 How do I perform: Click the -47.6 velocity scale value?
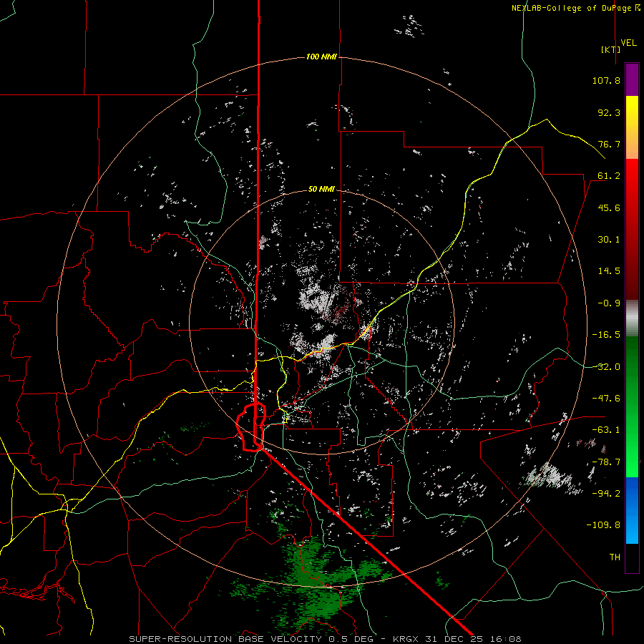coord(606,399)
